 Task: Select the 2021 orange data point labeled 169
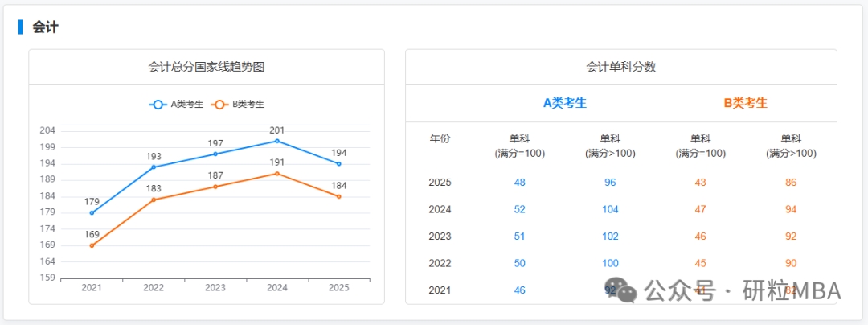point(92,245)
